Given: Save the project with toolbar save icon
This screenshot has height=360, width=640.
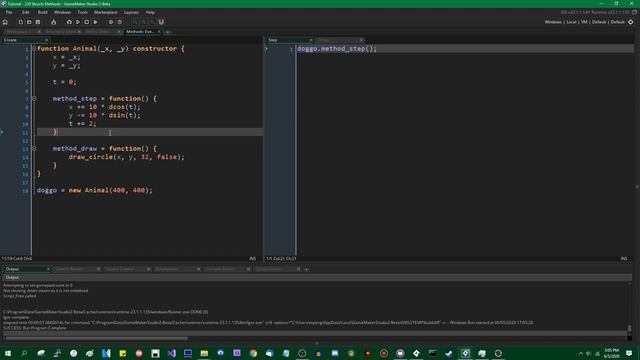Looking at the screenshot, I should pos(38,22).
